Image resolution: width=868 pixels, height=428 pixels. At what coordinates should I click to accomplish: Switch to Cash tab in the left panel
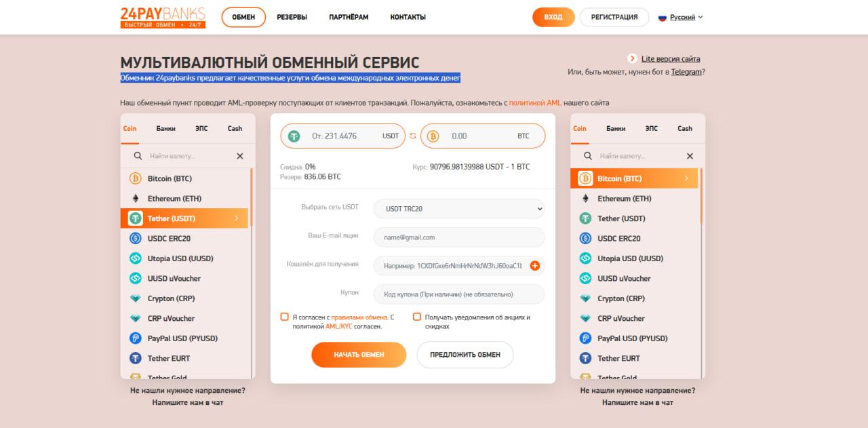pos(235,128)
